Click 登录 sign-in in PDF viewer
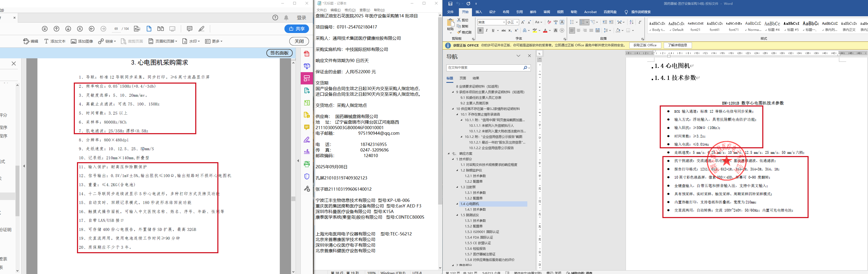The height and width of the screenshot is (274, 868). (301, 18)
